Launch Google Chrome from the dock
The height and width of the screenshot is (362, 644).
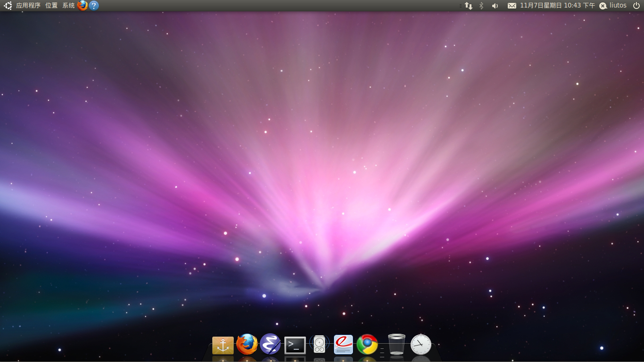point(367,345)
